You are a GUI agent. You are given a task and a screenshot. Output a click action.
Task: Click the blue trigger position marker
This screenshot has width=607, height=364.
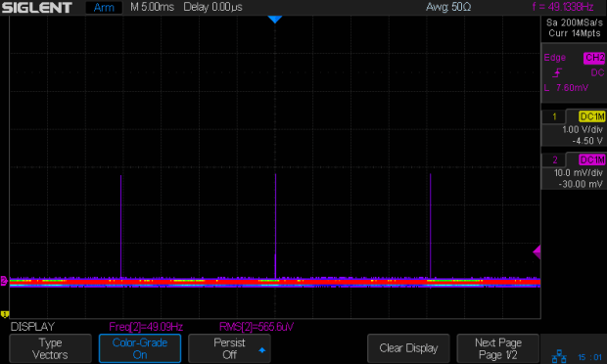click(x=275, y=20)
